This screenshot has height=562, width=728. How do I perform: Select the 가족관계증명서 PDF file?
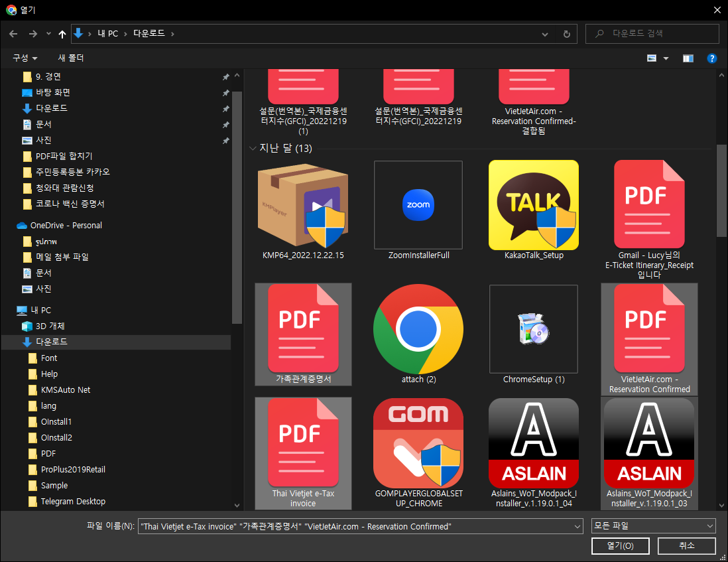[x=303, y=334]
